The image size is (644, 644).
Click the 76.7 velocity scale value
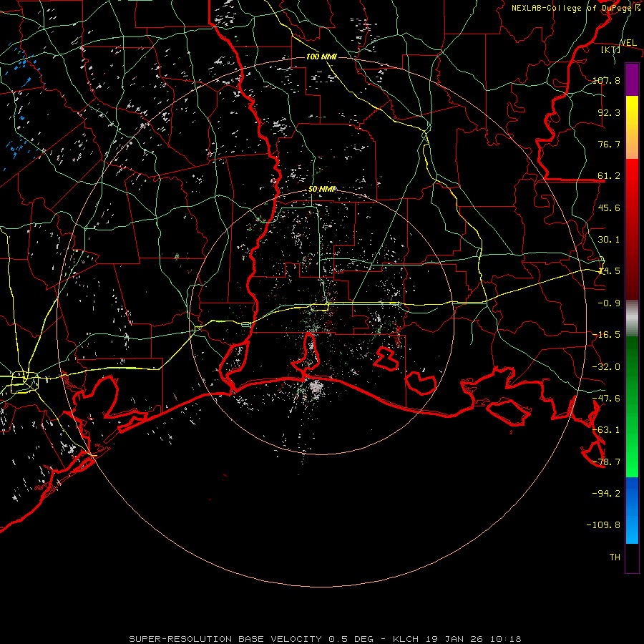click(609, 144)
